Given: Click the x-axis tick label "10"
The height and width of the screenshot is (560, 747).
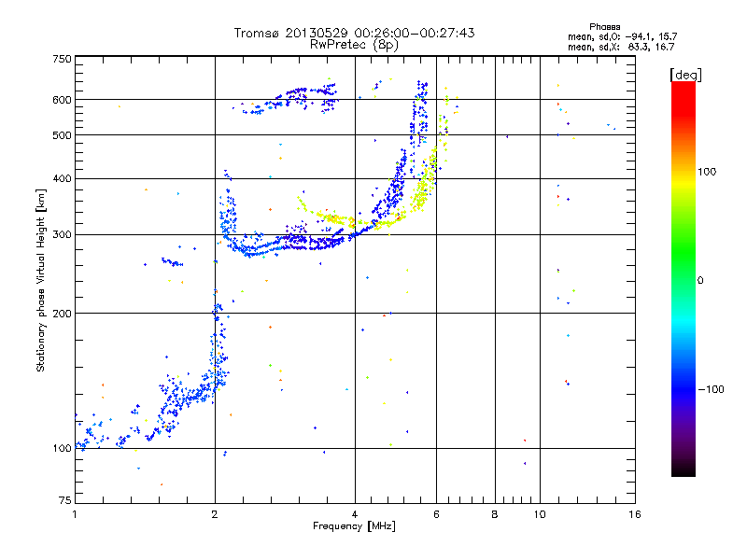Looking at the screenshot, I should tap(540, 514).
